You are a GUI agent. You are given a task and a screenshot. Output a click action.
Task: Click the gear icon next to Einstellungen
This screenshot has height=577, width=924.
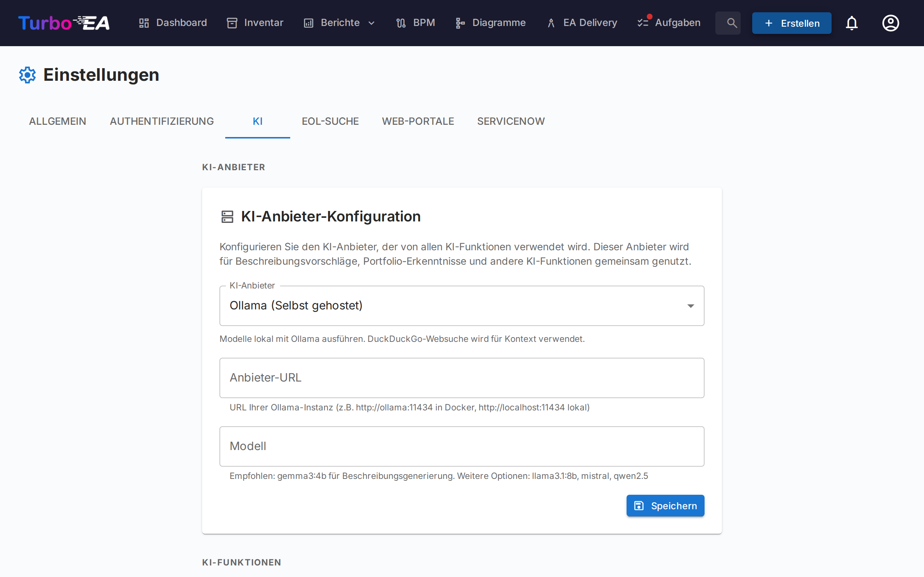27,75
